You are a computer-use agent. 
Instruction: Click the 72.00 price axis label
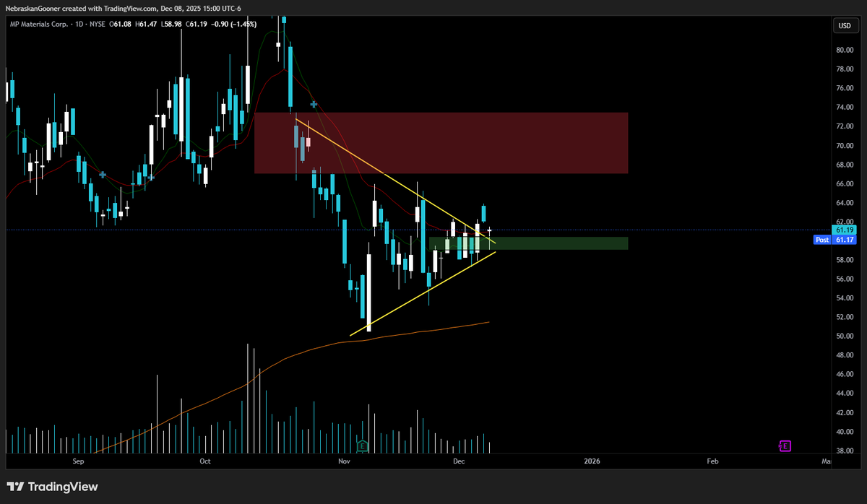[x=844, y=126]
